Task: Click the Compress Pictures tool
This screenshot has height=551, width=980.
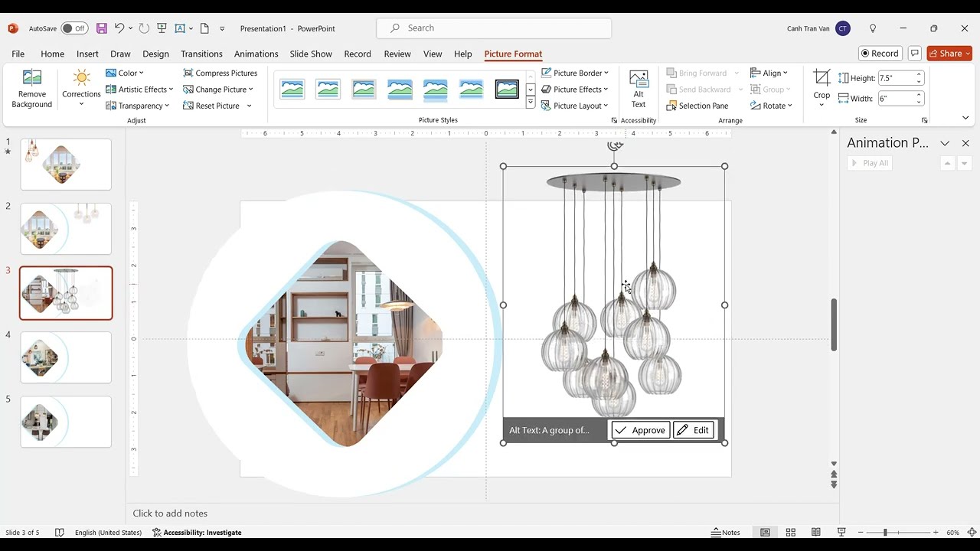Action: pyautogui.click(x=220, y=73)
